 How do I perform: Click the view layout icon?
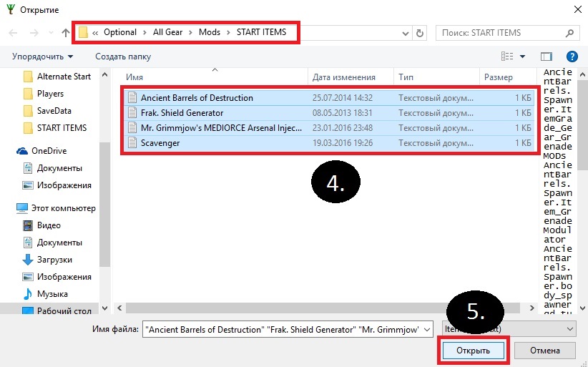click(507, 57)
